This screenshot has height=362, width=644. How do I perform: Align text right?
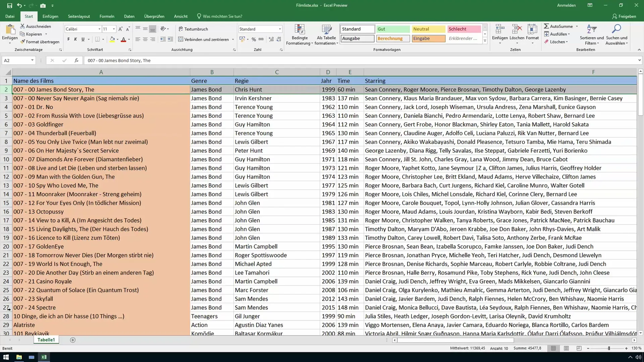point(153,39)
